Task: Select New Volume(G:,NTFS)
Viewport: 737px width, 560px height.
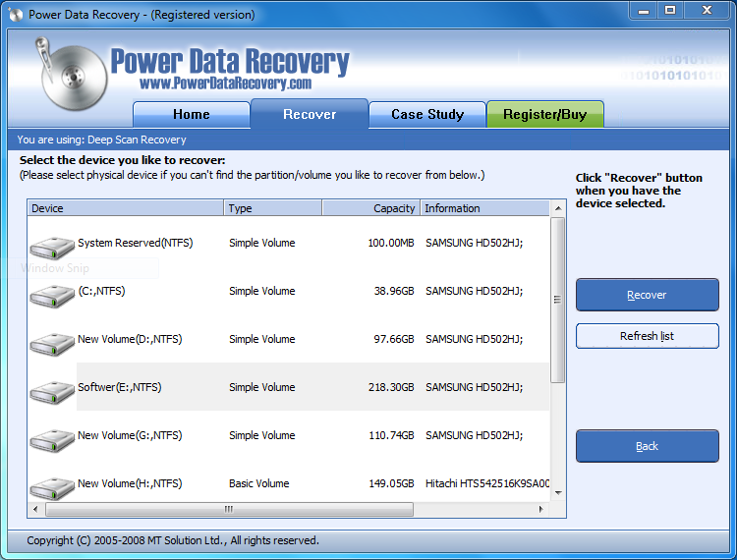Action: [130, 435]
